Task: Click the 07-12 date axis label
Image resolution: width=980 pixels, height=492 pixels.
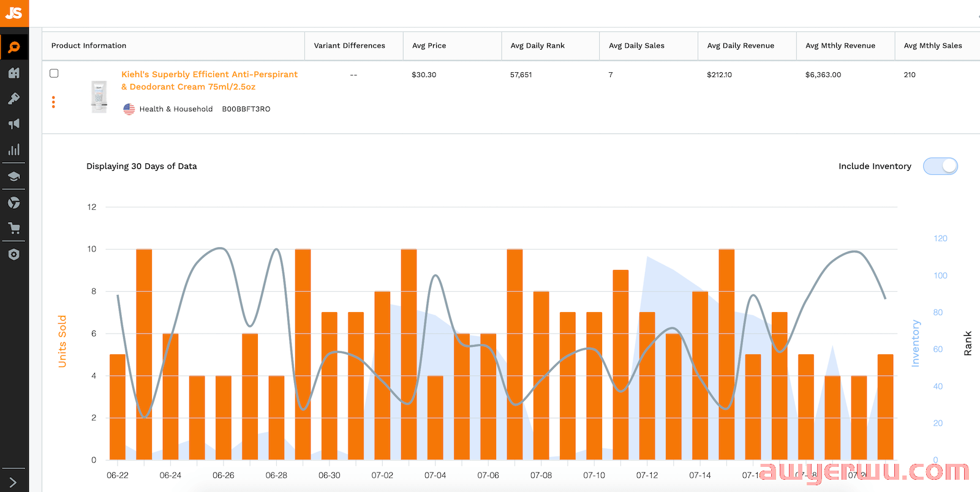Action: 647,475
